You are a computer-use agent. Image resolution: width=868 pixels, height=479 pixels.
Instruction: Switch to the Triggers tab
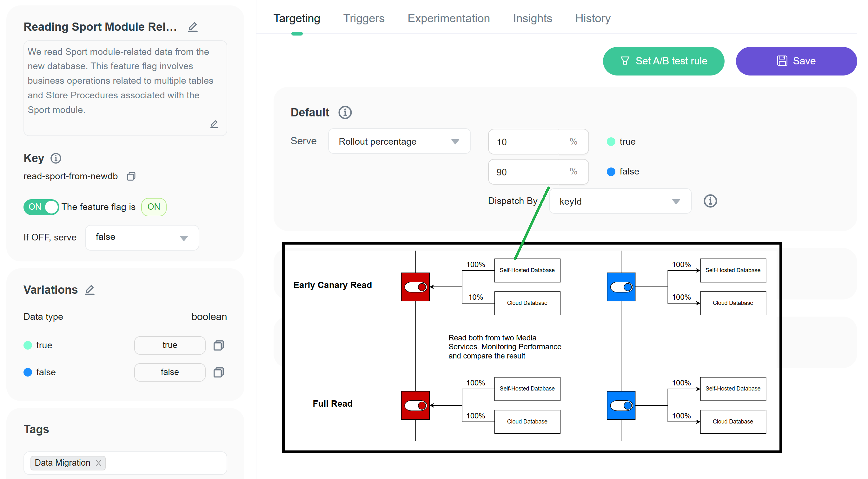[364, 18]
